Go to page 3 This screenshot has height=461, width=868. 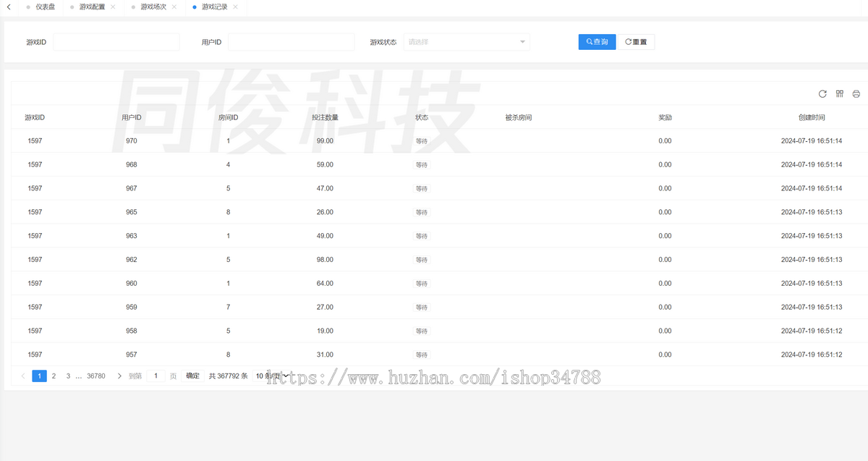pos(68,376)
